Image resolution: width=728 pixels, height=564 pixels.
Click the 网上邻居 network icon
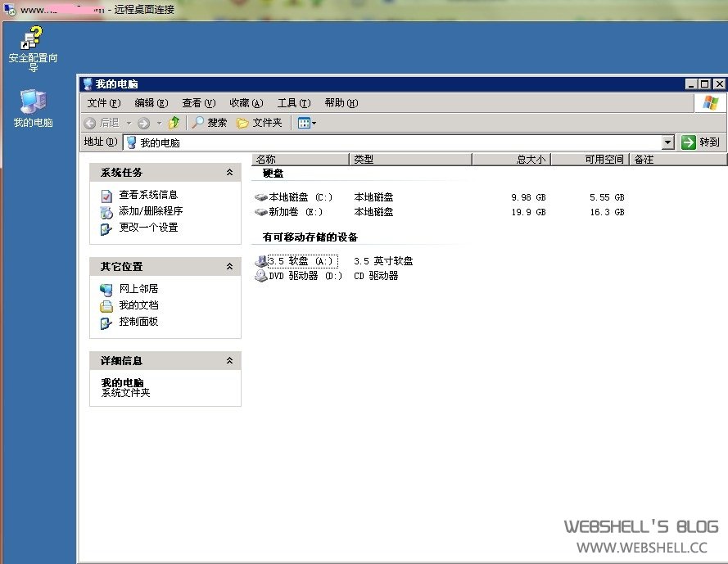(x=106, y=290)
